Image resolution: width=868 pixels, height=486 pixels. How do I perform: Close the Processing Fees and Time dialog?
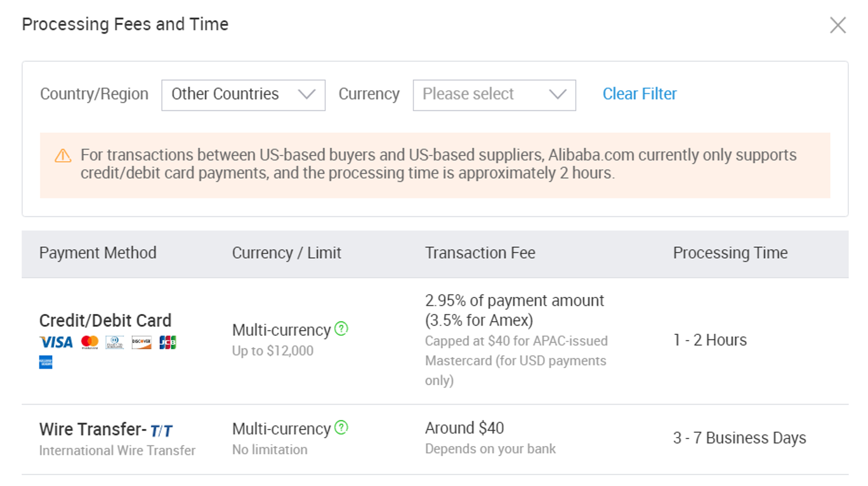tap(838, 25)
